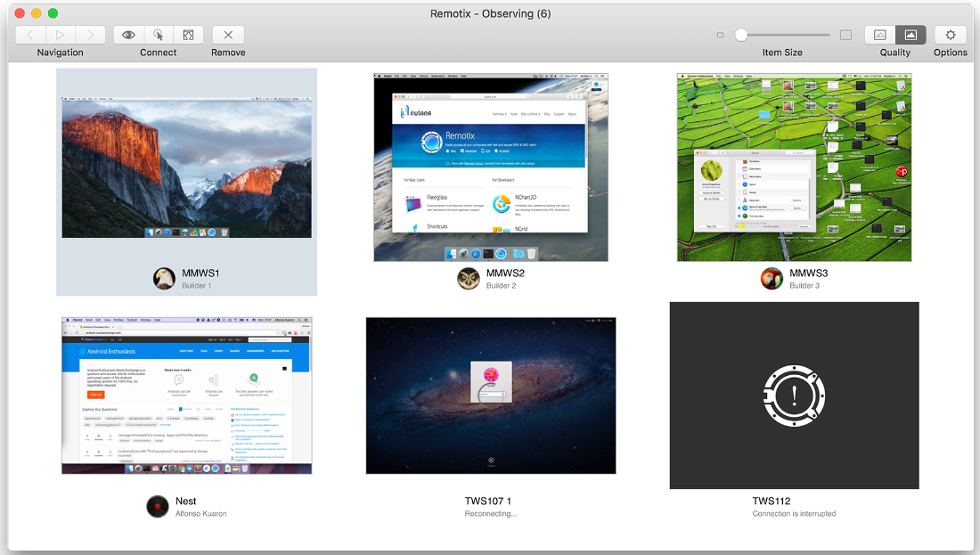Image resolution: width=980 pixels, height=555 pixels.
Task: Click the Builder 2 subtitle
Action: [x=502, y=286]
